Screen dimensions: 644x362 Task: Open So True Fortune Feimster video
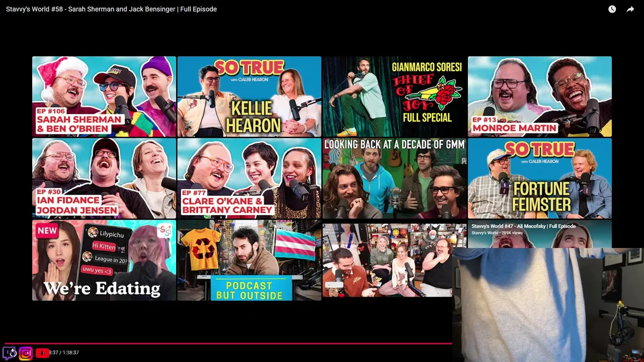pos(540,178)
